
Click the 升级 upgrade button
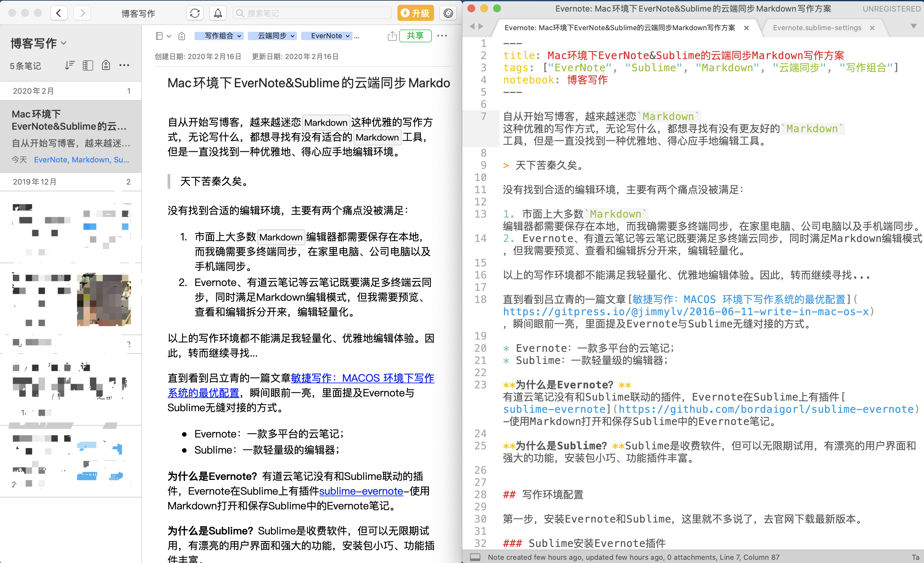[x=415, y=13]
